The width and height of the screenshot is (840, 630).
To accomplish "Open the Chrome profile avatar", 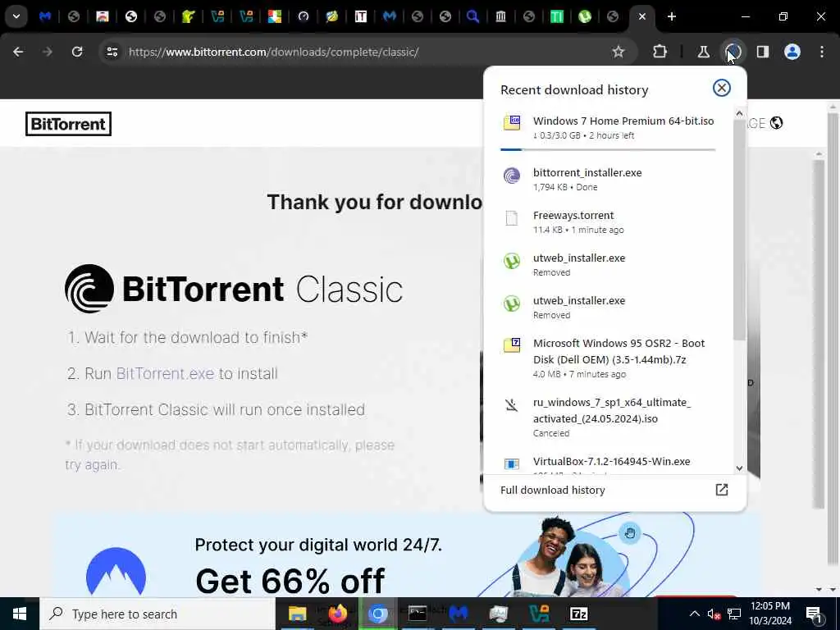I will (792, 52).
